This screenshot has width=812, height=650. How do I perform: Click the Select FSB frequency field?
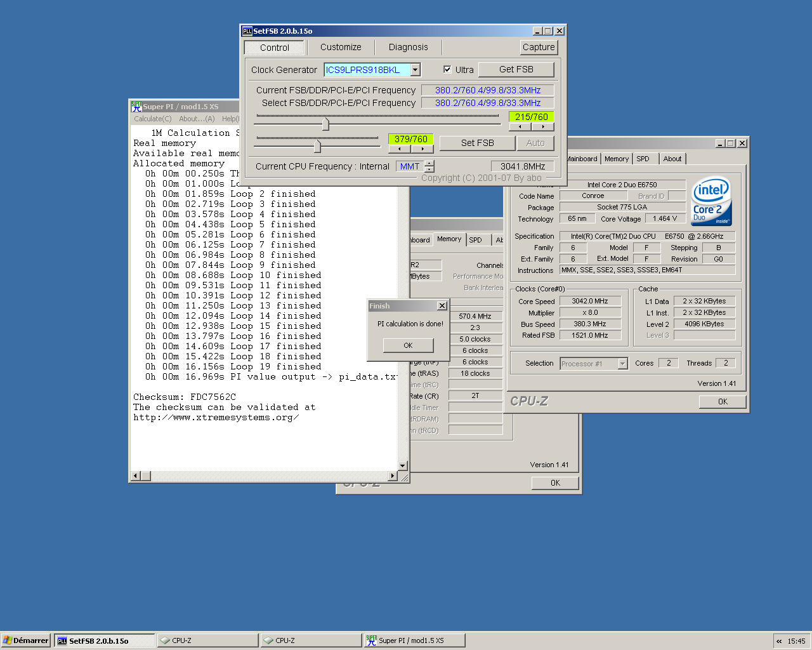tap(487, 103)
